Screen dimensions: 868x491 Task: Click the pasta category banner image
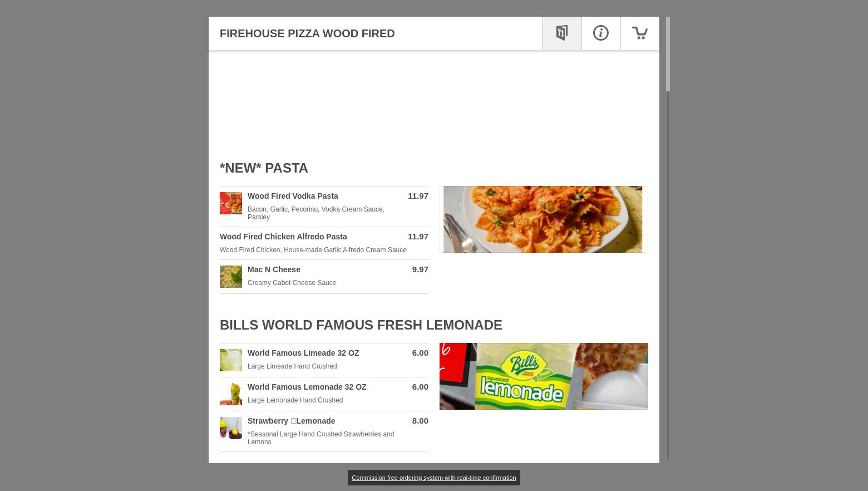tap(544, 219)
